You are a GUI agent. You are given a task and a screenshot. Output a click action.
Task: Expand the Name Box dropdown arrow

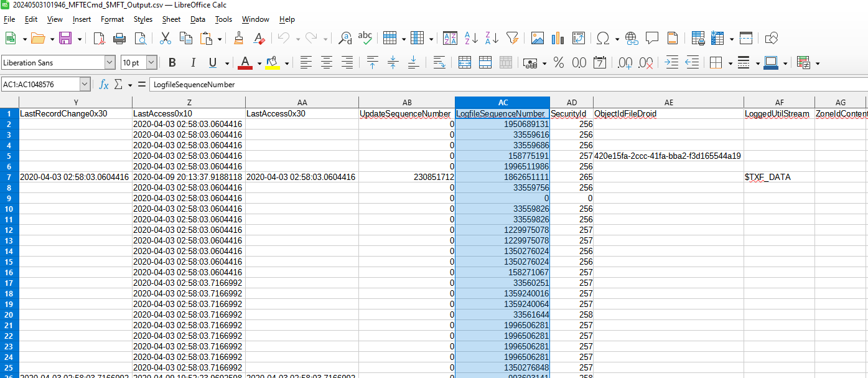pyautogui.click(x=85, y=85)
